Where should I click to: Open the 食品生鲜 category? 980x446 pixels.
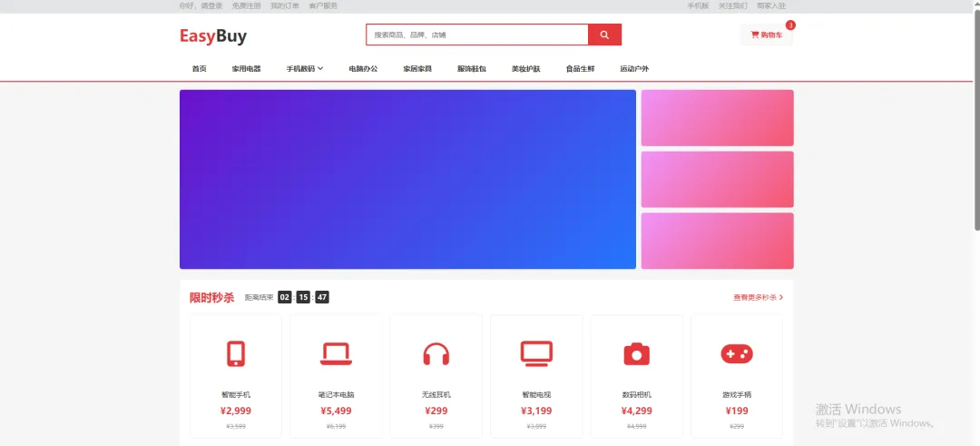point(580,69)
